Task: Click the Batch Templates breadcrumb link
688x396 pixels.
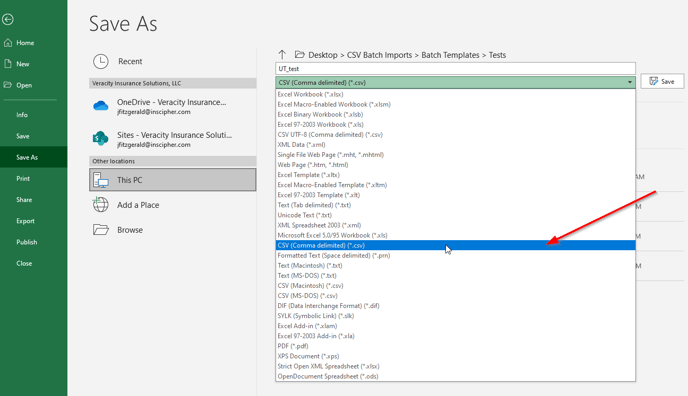Action: (x=450, y=55)
